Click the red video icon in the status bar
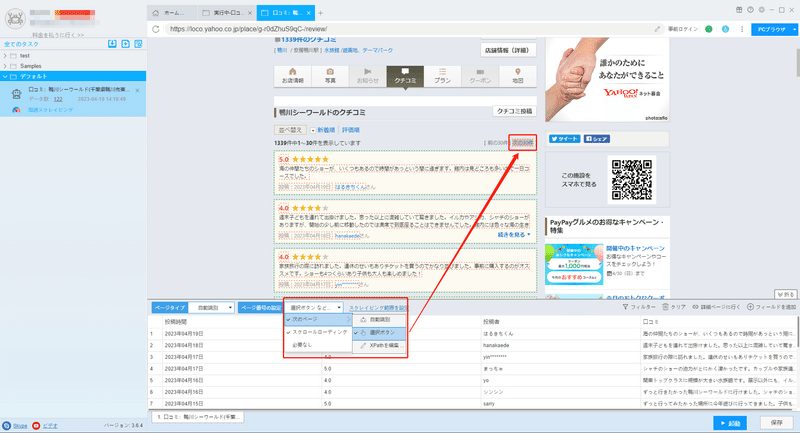800x433 pixels. click(x=36, y=425)
